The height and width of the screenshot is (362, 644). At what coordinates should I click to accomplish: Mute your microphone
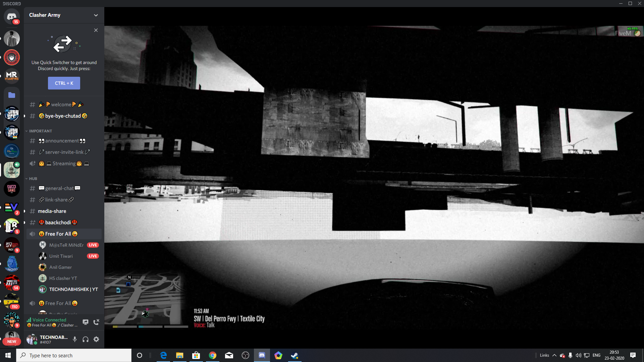(74, 339)
